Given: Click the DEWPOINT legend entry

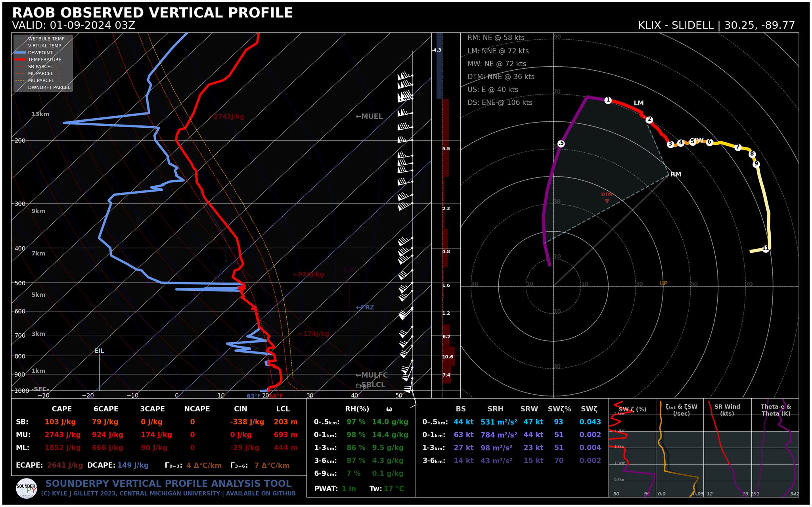Looking at the screenshot, I should pos(40,53).
